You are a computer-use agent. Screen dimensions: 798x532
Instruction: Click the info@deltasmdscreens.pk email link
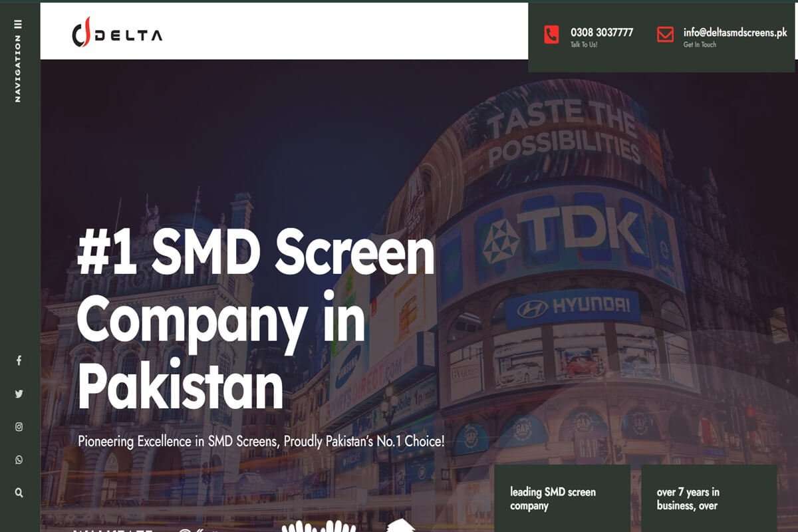click(x=735, y=32)
